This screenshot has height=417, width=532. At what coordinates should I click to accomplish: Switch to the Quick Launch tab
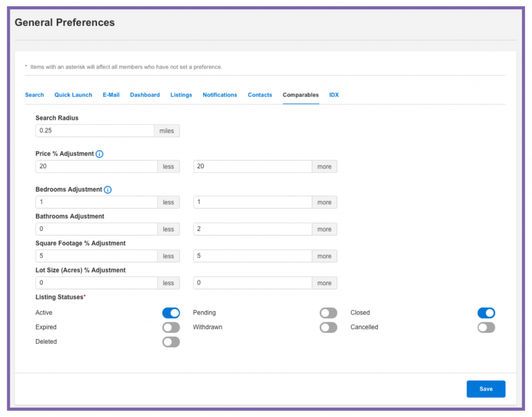(x=73, y=95)
